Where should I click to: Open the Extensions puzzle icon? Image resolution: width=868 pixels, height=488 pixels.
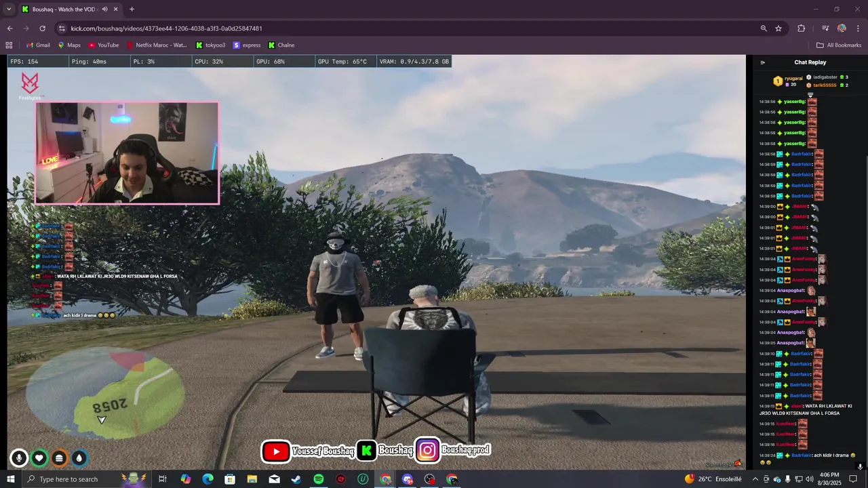pos(802,28)
